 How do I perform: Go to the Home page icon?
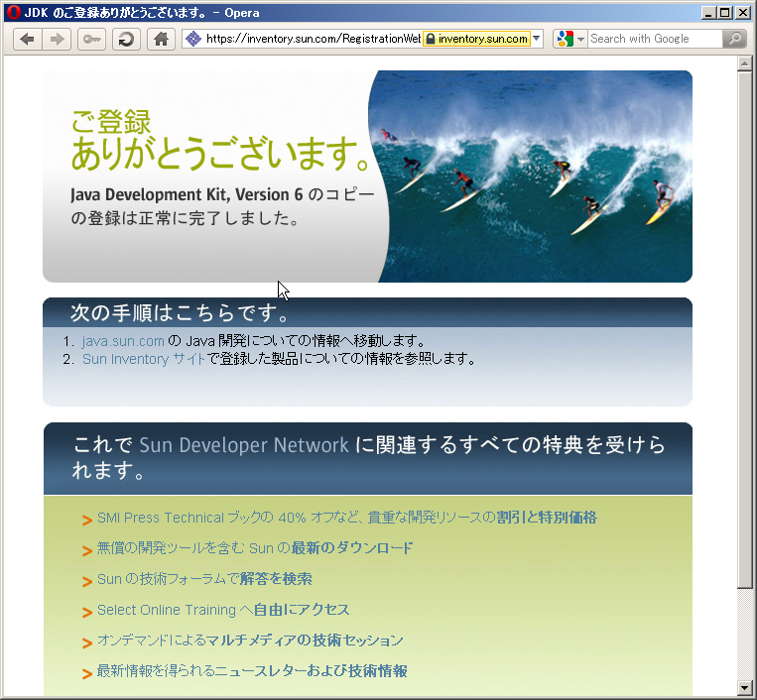coord(162,39)
